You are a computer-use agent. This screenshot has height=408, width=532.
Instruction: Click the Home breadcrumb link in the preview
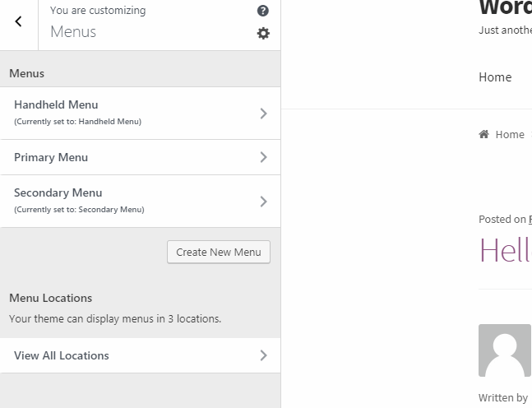click(510, 134)
